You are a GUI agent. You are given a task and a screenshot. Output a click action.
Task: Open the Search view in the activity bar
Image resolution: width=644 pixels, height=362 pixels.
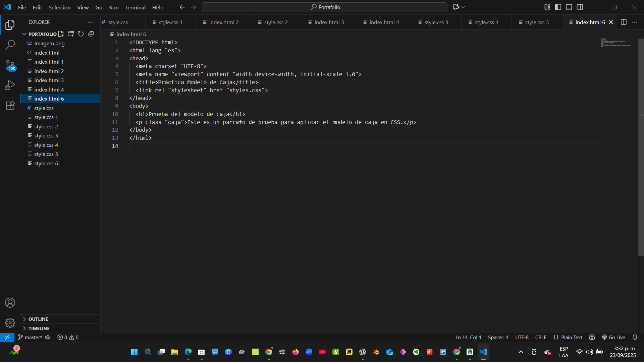[x=10, y=45]
